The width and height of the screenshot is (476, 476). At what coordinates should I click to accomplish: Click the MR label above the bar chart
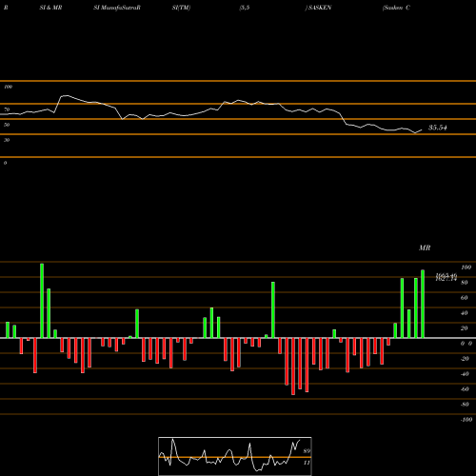point(425,248)
